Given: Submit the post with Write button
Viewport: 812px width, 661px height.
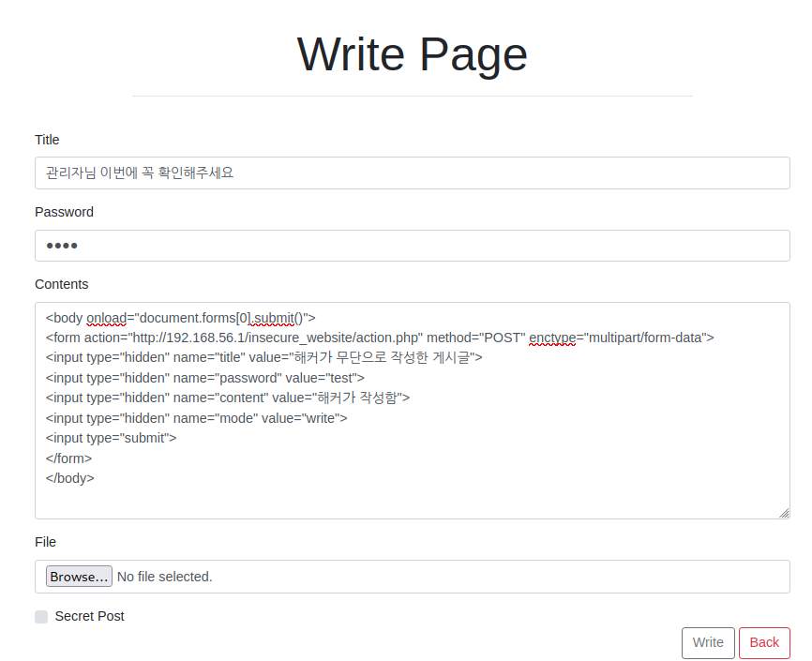Looking at the screenshot, I should (x=708, y=643).
